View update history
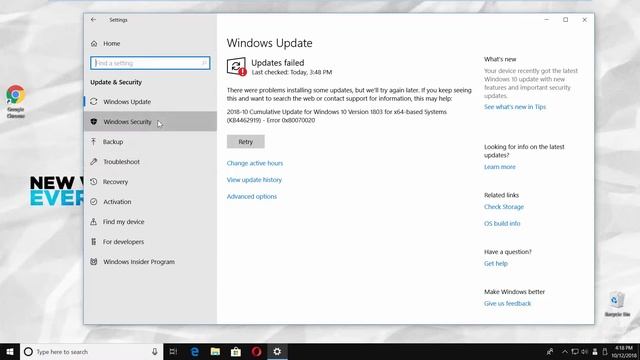 254,180
